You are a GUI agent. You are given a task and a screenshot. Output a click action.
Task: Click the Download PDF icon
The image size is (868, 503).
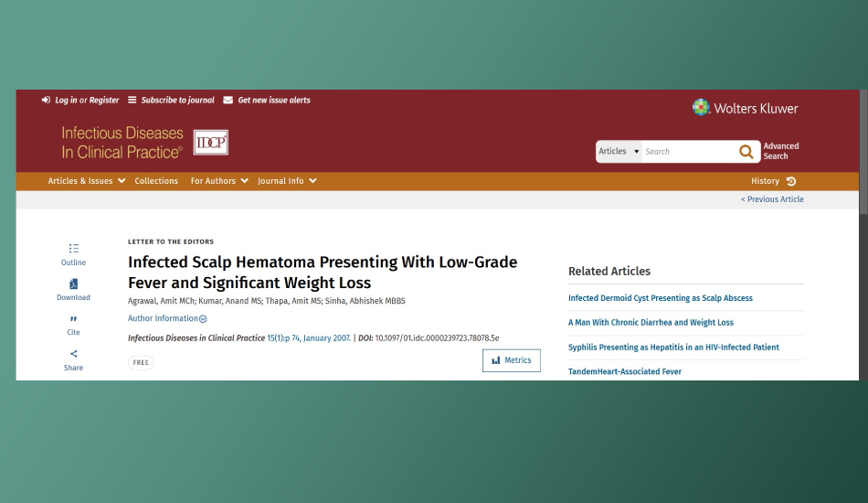pyautogui.click(x=73, y=284)
